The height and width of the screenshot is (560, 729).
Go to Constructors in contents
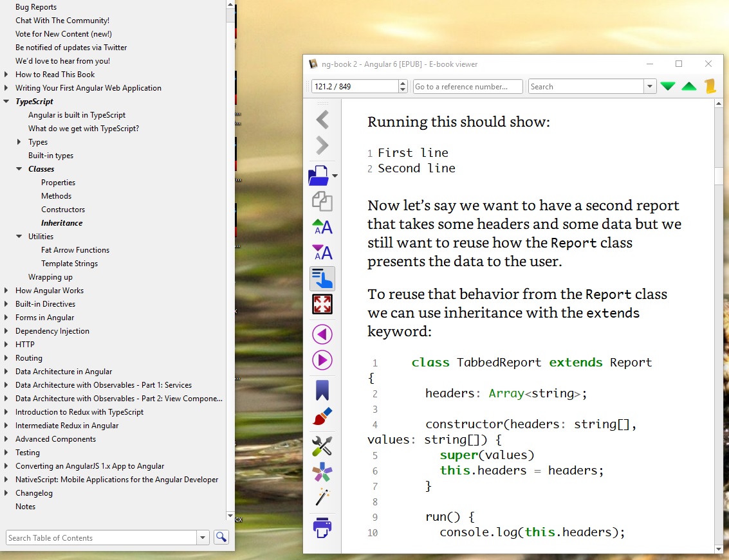pos(63,209)
